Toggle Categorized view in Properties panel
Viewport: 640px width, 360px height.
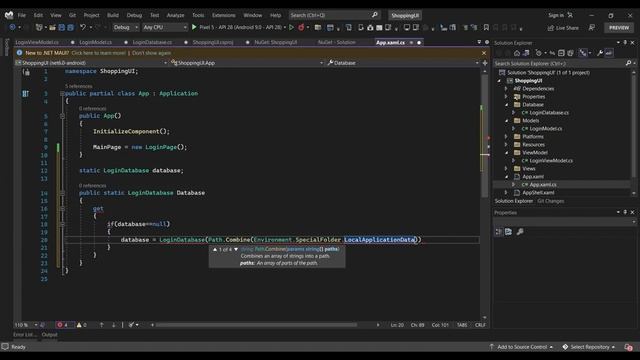[499, 232]
